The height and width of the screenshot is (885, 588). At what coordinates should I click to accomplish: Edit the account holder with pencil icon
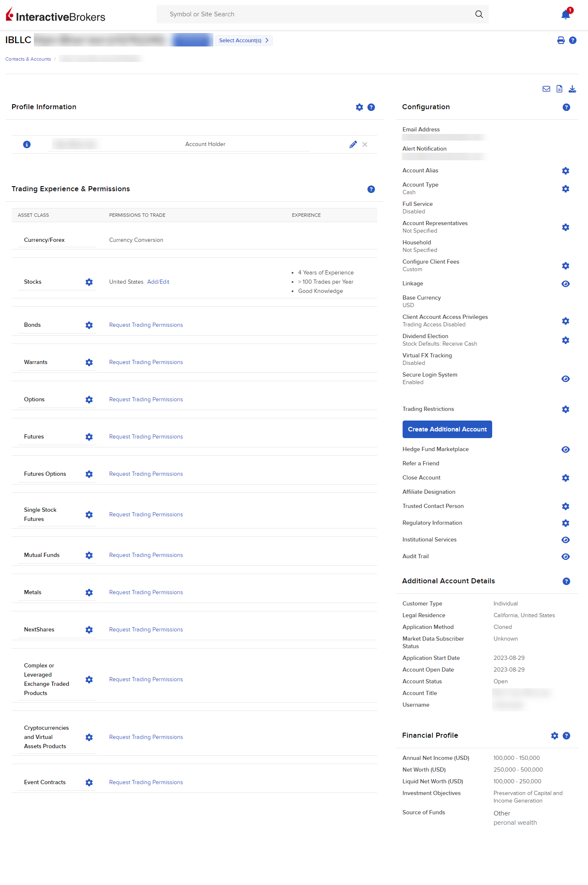pyautogui.click(x=353, y=144)
